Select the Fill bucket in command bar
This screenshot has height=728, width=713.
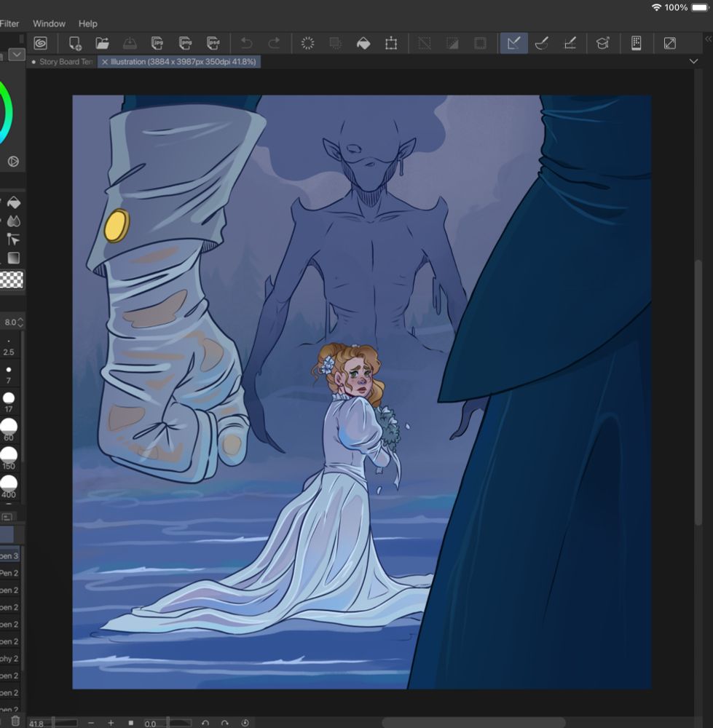tap(363, 44)
